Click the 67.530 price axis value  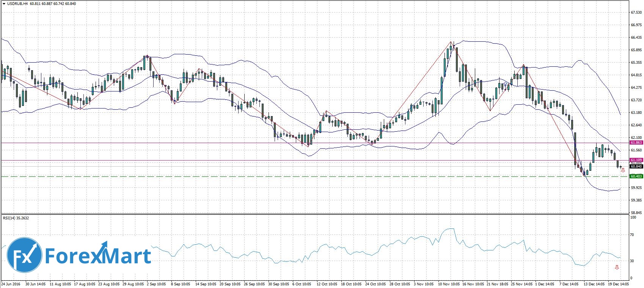[636, 13]
